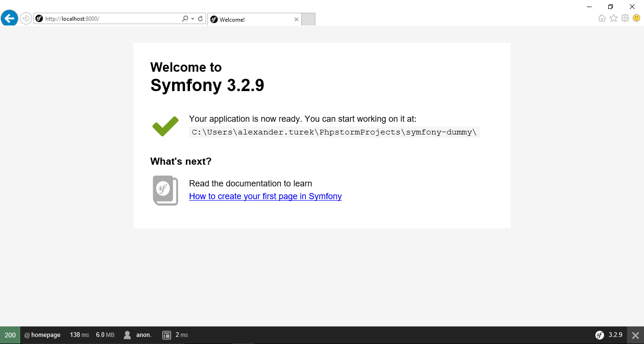Image resolution: width=644 pixels, height=344 pixels.
Task: Click the browser Home icon
Action: click(602, 18)
